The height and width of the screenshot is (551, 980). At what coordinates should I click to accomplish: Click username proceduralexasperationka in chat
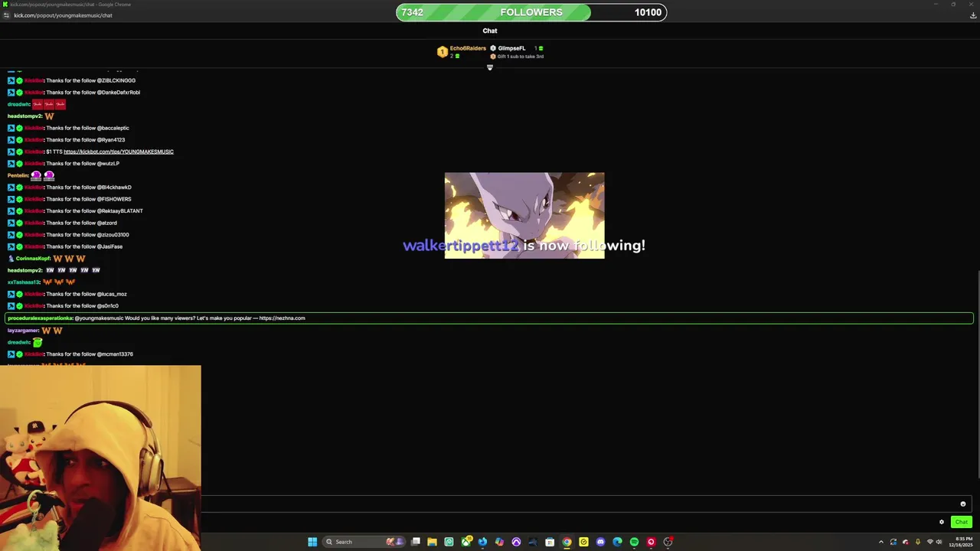click(40, 318)
